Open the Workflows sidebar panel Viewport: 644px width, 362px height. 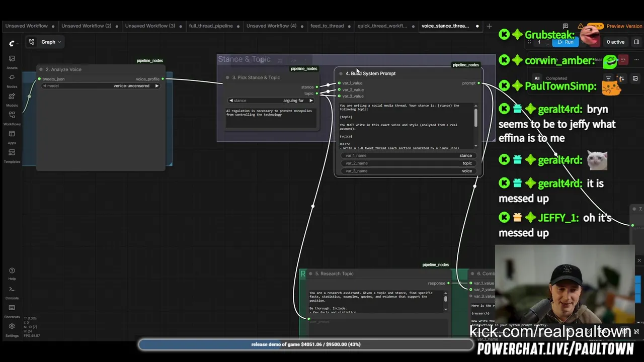(12, 118)
